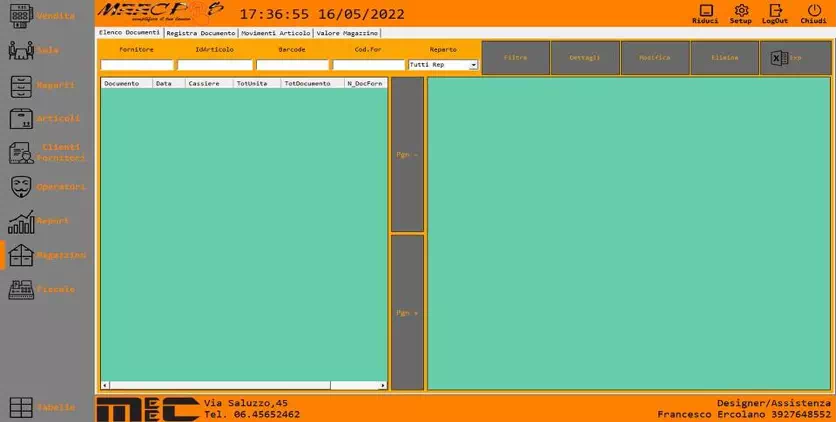837x422 pixels.
Task: Sort by Cassiere column header
Action: (x=209, y=84)
